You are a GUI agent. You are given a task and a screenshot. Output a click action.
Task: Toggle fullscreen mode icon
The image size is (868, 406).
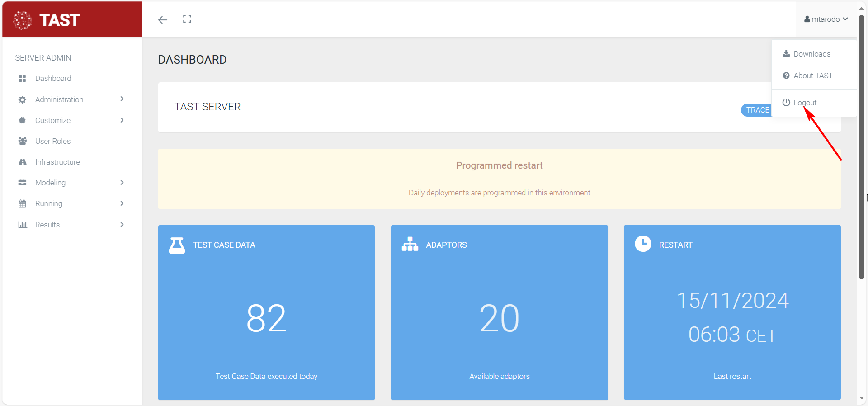[187, 19]
